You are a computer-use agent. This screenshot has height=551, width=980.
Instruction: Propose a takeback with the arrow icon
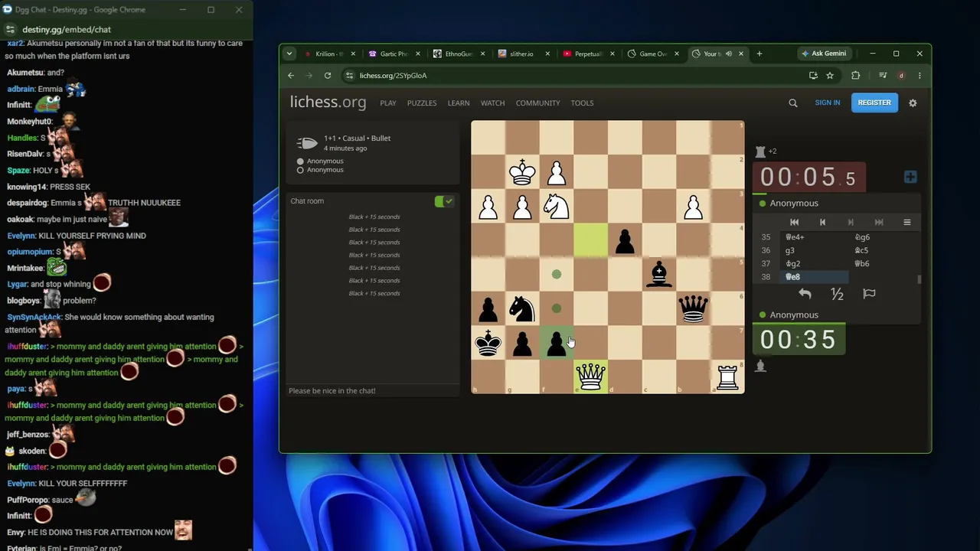(805, 294)
